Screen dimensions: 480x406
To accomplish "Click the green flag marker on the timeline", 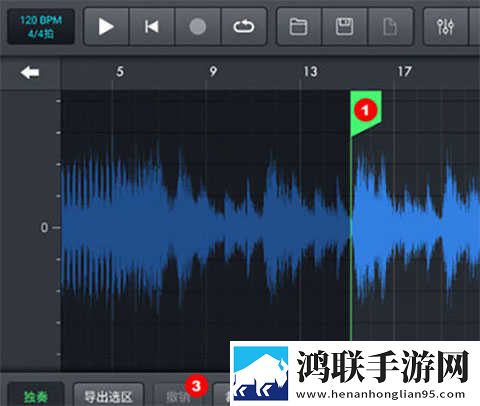I will (366, 112).
